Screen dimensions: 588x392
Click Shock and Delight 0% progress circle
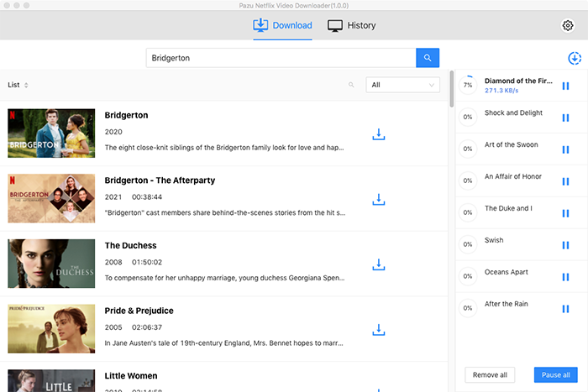[468, 117]
